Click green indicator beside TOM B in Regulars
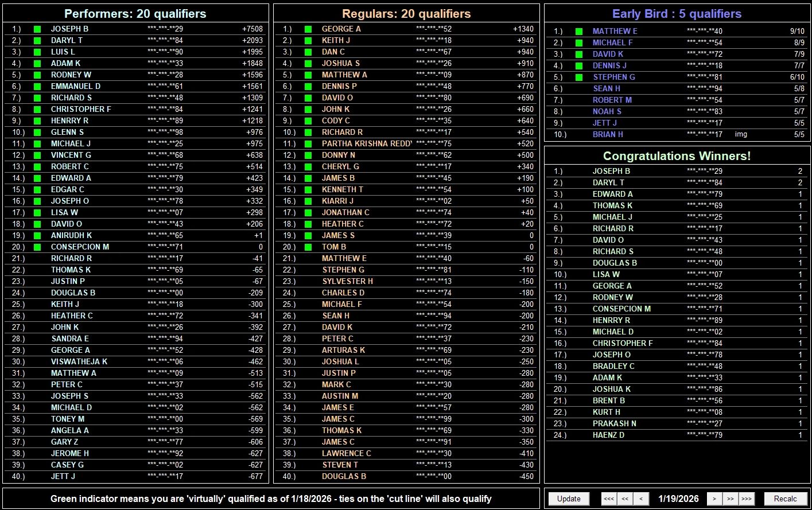The height and width of the screenshot is (510, 812). (308, 247)
